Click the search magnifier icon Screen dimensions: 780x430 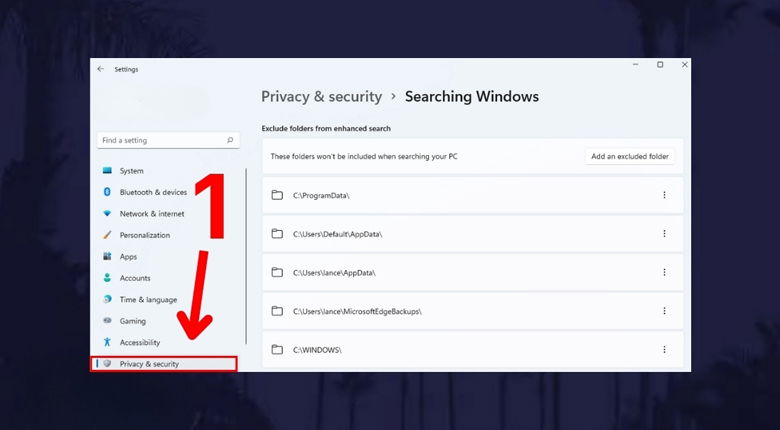click(230, 141)
